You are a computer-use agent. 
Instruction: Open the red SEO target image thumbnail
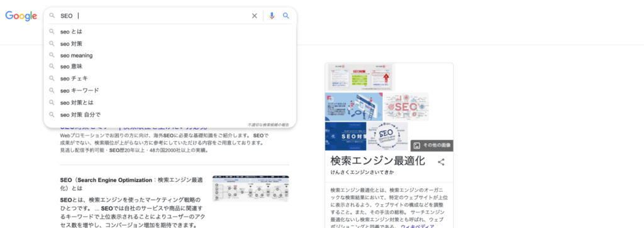coord(406,107)
